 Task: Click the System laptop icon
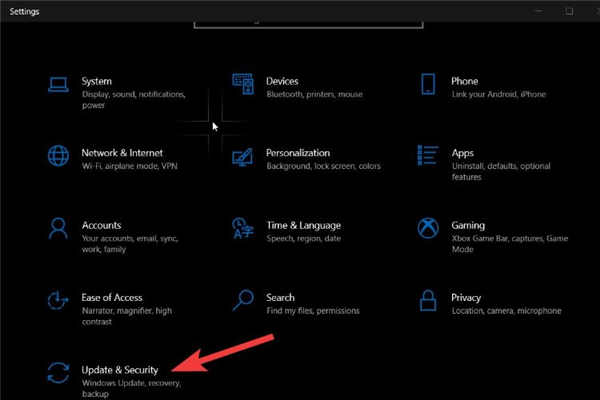coord(58,84)
